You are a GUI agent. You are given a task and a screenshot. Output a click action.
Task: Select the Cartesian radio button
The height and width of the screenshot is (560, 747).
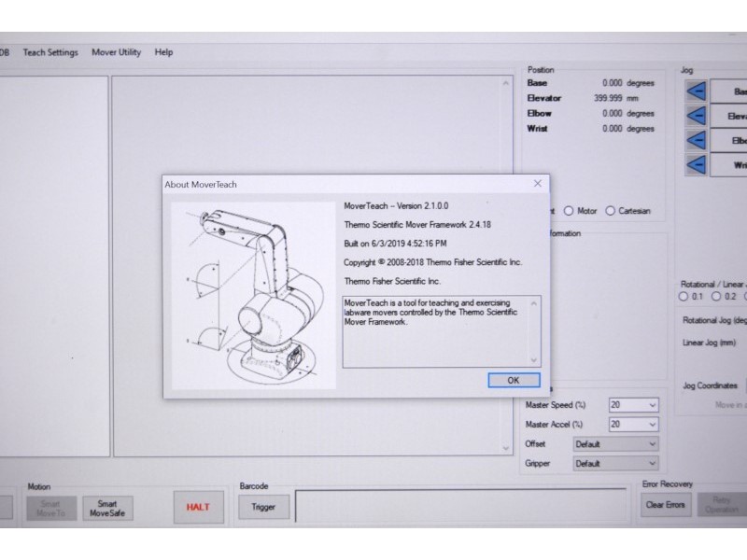[610, 211]
